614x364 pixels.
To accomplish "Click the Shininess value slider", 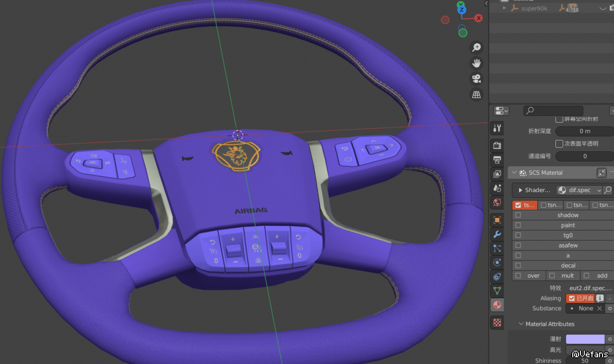I will (x=585, y=361).
